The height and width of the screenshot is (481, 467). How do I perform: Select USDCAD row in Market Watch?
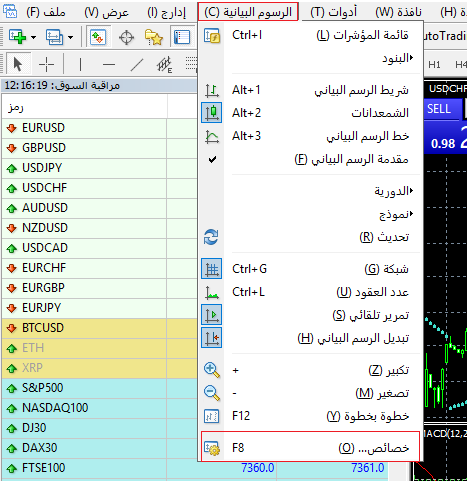pyautogui.click(x=99, y=248)
